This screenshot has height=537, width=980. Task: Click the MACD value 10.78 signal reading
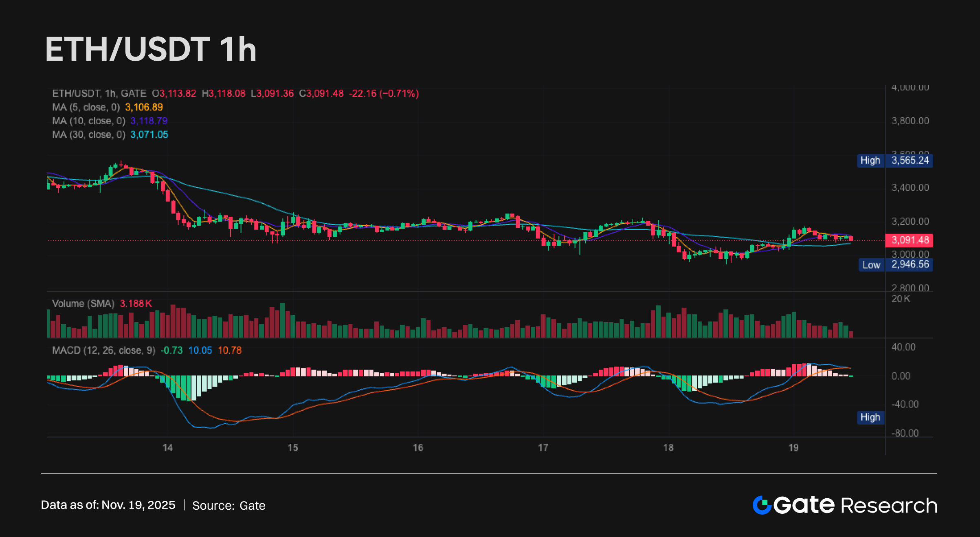[x=230, y=350]
